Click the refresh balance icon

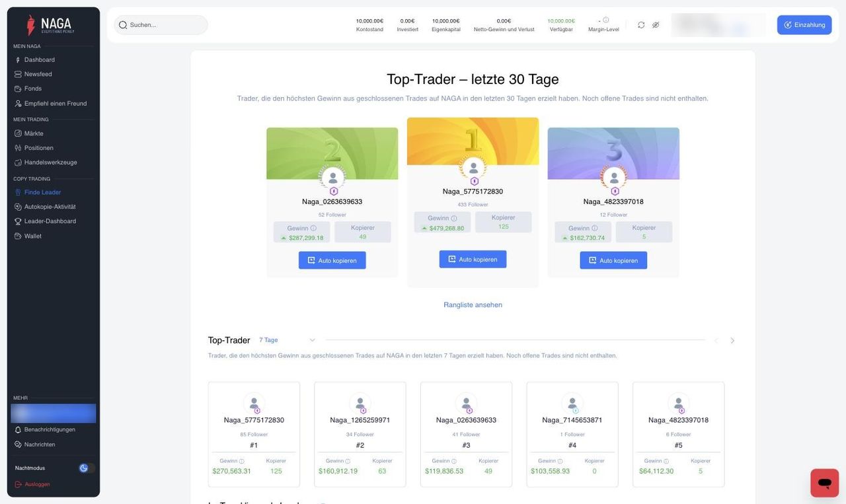click(x=641, y=25)
